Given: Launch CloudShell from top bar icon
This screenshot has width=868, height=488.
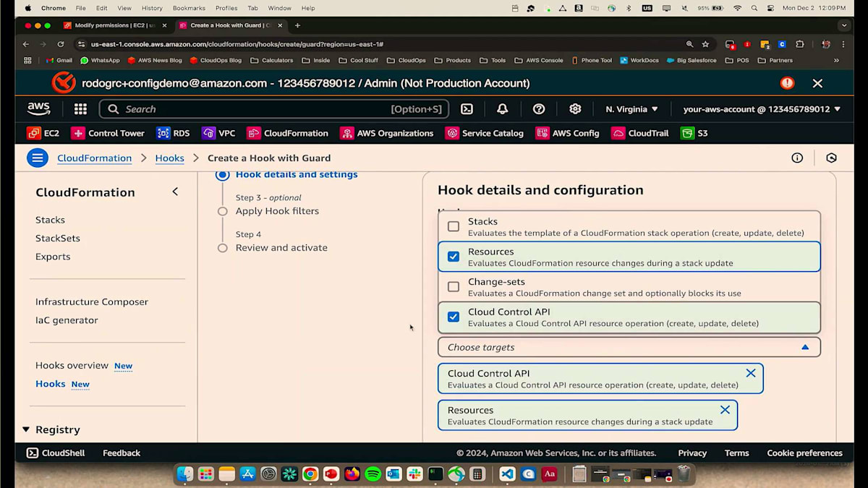Looking at the screenshot, I should [x=467, y=109].
